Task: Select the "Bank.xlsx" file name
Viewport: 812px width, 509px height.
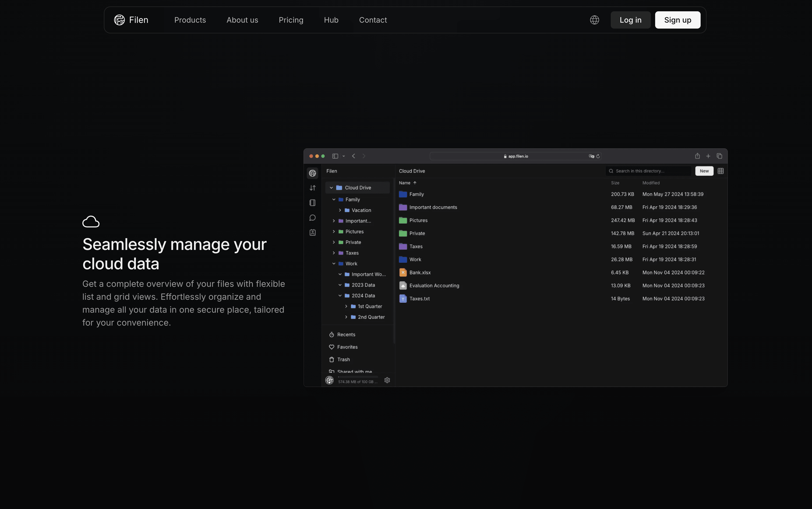Action: click(420, 272)
